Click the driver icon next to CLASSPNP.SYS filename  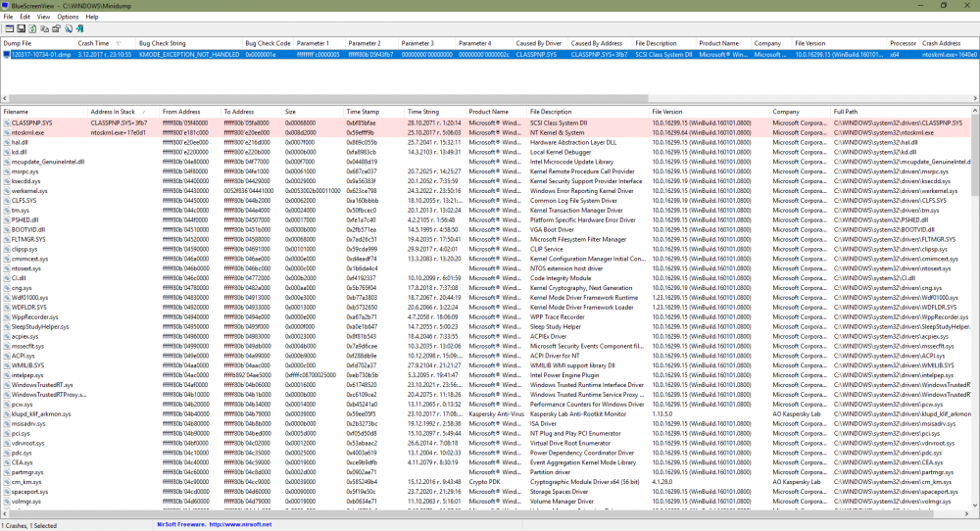point(7,123)
